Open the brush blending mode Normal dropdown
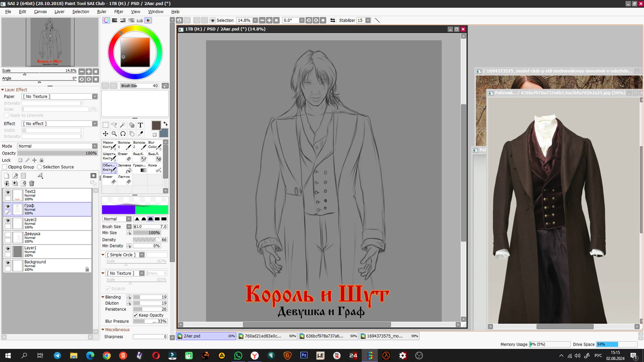Viewport: 644px width, 362px height. click(x=129, y=219)
